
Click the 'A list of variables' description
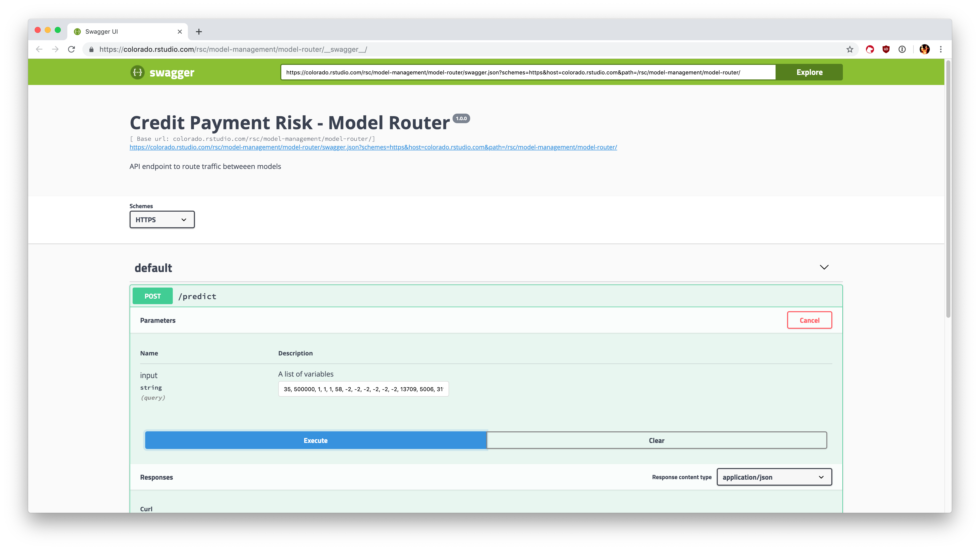305,374
